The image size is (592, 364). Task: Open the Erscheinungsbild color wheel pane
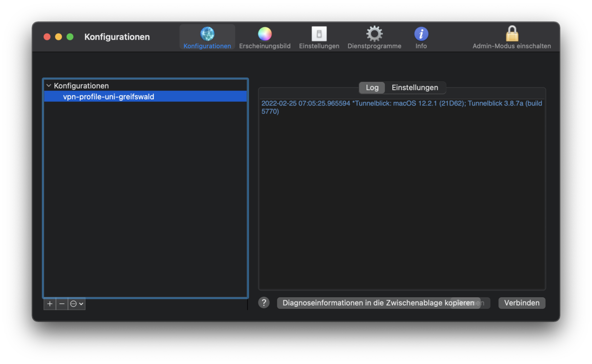point(265,34)
